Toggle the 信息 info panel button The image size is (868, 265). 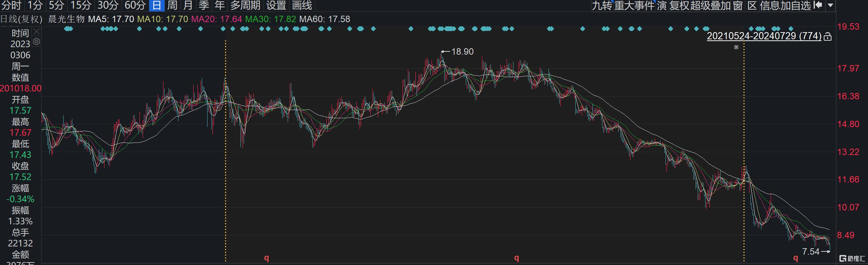770,5
